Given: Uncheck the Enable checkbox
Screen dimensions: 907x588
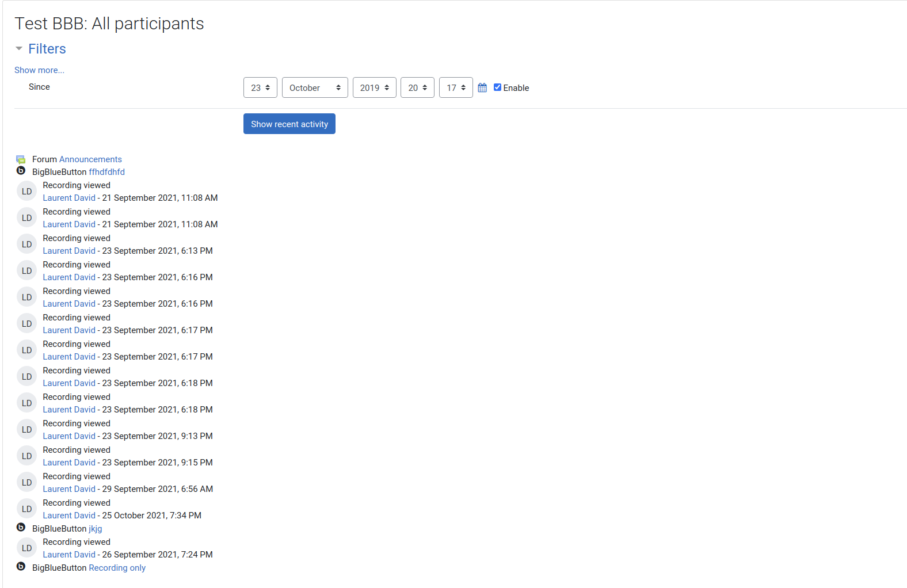Looking at the screenshot, I should coord(497,87).
